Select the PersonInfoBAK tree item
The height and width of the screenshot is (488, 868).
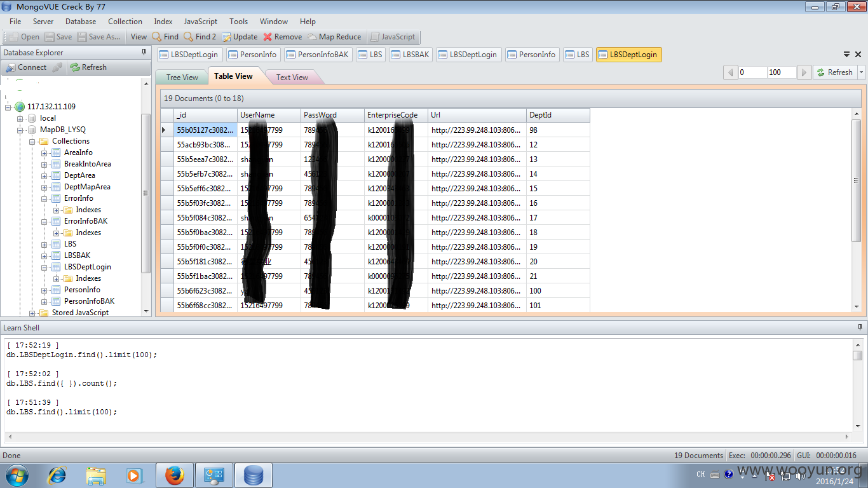[x=89, y=301]
